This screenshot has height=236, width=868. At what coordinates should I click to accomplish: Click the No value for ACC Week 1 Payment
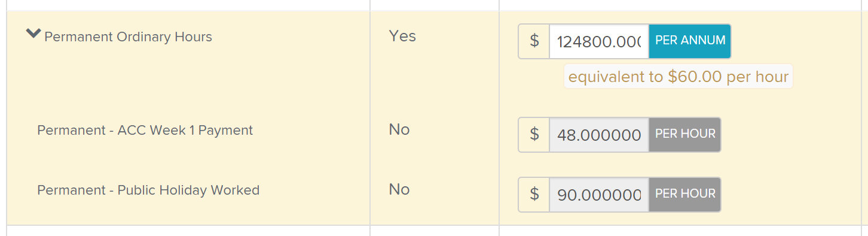[399, 129]
